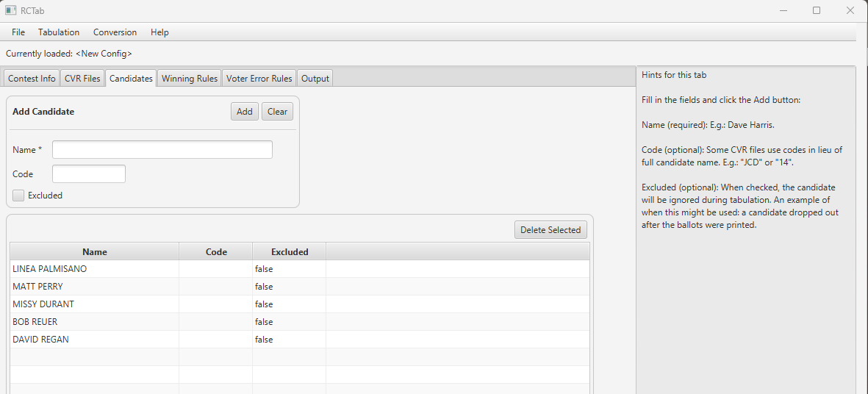Click the empty Code cell for MATT PERRY
This screenshot has width=868, height=394.
point(216,287)
